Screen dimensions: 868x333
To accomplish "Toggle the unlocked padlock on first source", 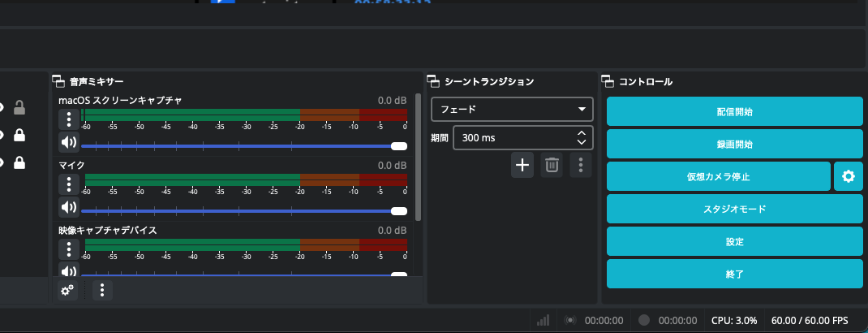I will click(x=19, y=107).
